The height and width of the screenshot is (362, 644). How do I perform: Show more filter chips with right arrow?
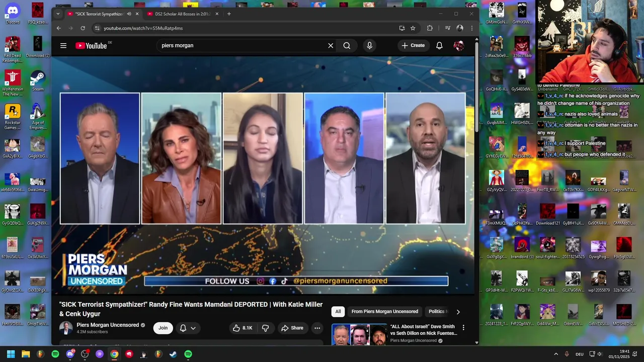(458, 312)
